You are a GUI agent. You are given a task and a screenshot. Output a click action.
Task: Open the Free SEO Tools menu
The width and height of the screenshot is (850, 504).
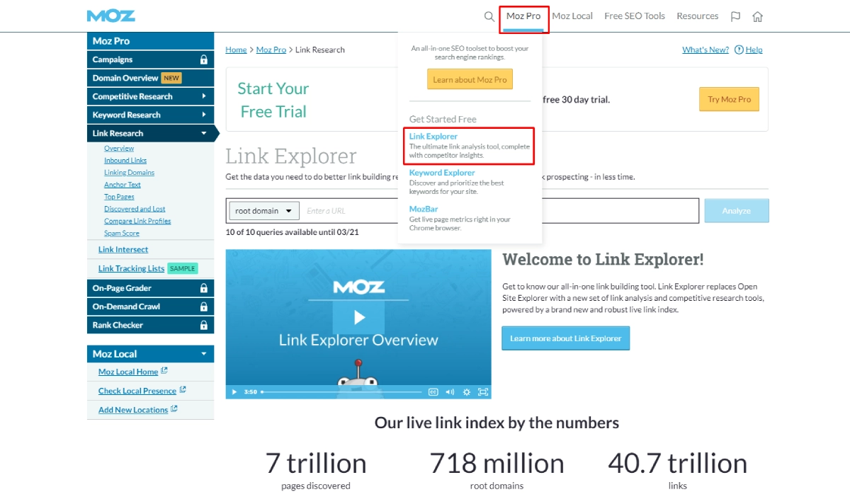635,16
